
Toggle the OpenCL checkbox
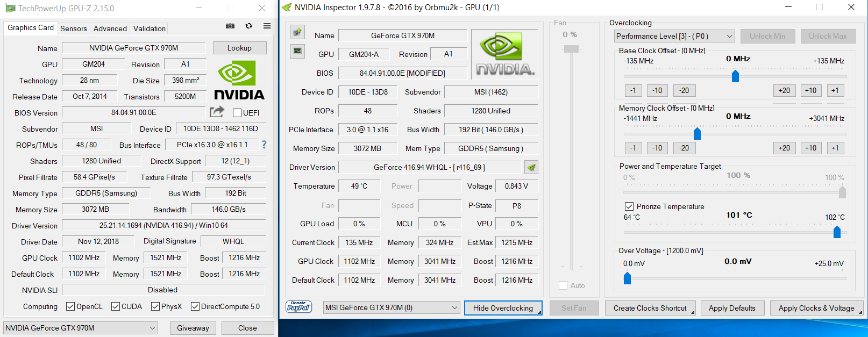click(x=70, y=306)
